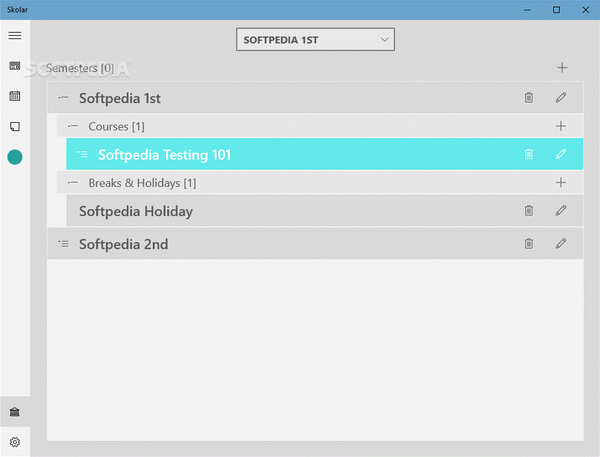Open the timetable icon in sidebar
Image resolution: width=600 pixels, height=457 pixels.
coord(15,66)
